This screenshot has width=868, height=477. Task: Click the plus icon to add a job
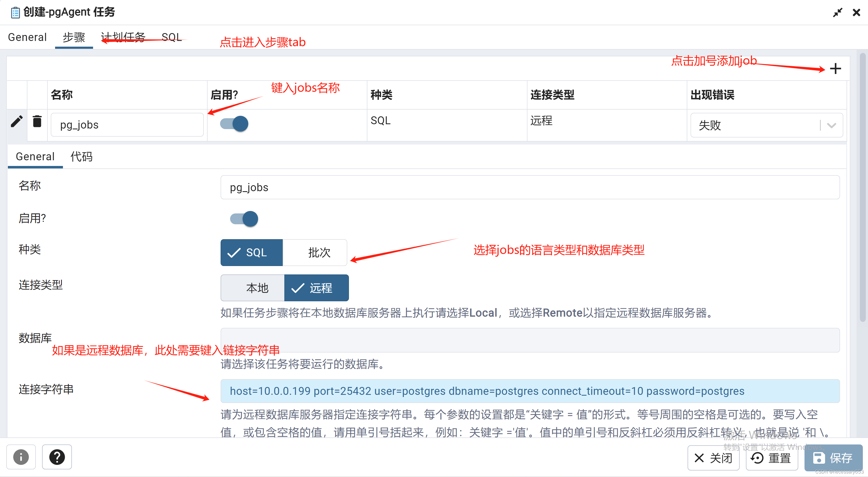coord(835,68)
